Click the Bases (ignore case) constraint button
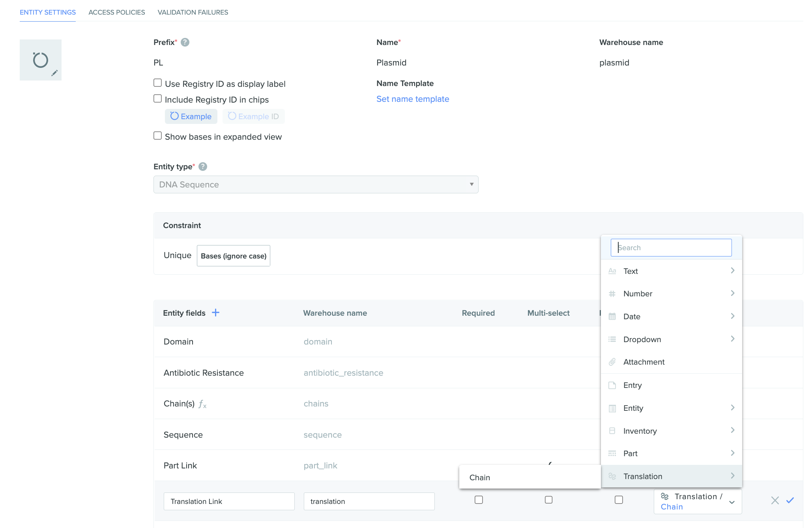Image resolution: width=812 pixels, height=528 pixels. tap(234, 256)
